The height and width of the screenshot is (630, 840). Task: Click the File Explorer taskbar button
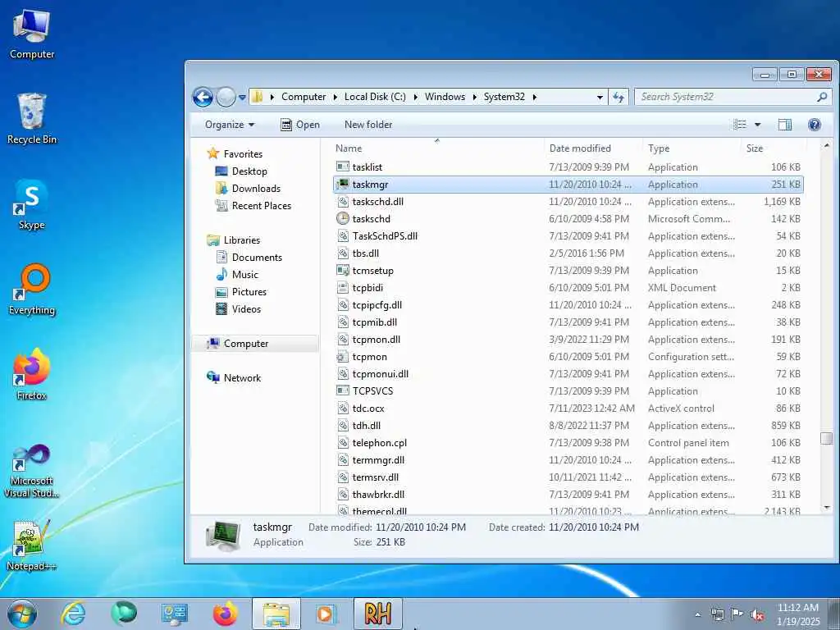[276, 614]
